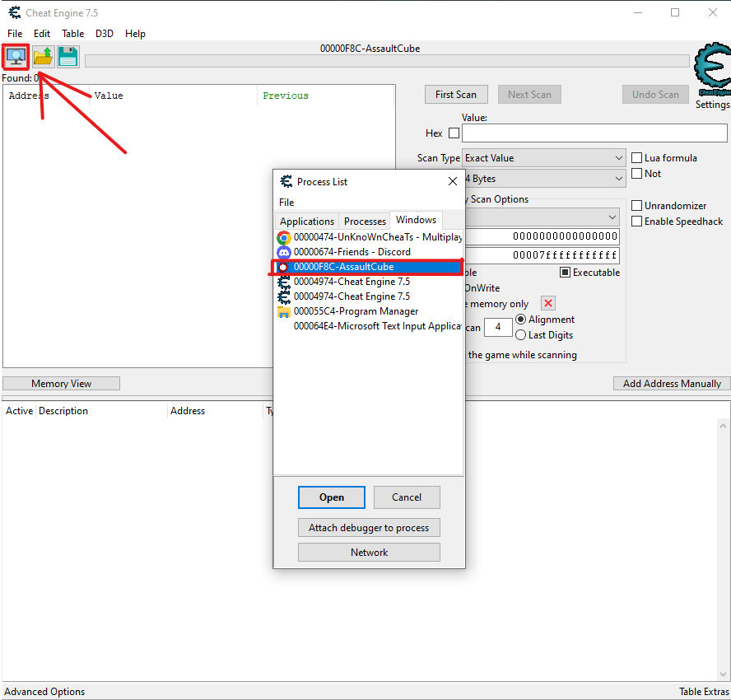Screen dimensions: 731x700
Task: Click the Value column header in results
Action: (109, 96)
